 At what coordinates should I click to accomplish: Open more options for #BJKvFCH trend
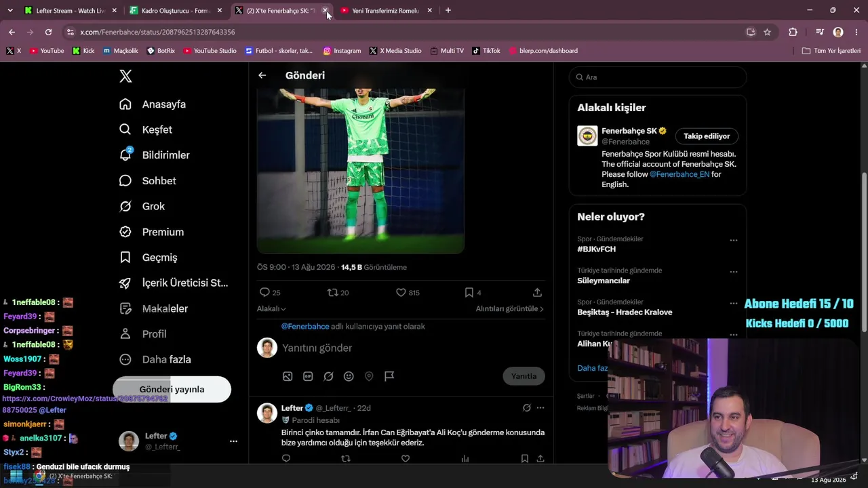click(x=733, y=241)
